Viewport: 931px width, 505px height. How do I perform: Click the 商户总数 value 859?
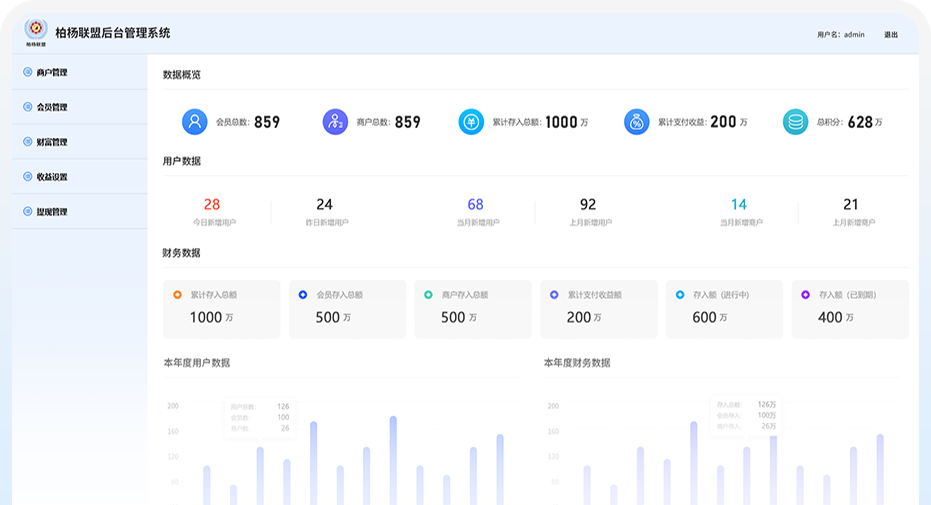407,122
